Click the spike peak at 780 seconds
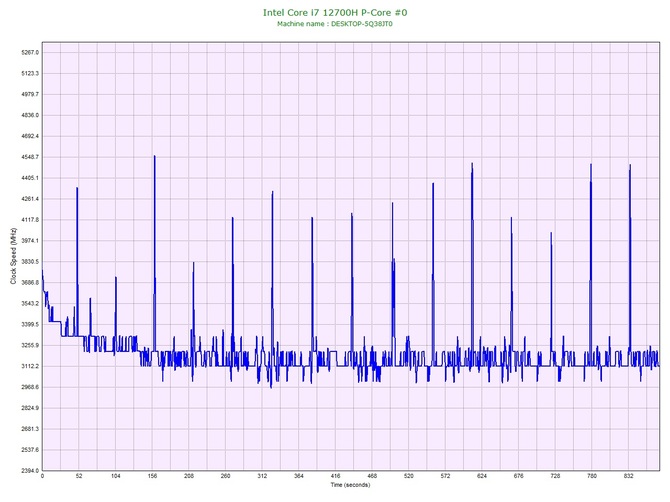Screen dimensions: 670x502 tap(591, 164)
